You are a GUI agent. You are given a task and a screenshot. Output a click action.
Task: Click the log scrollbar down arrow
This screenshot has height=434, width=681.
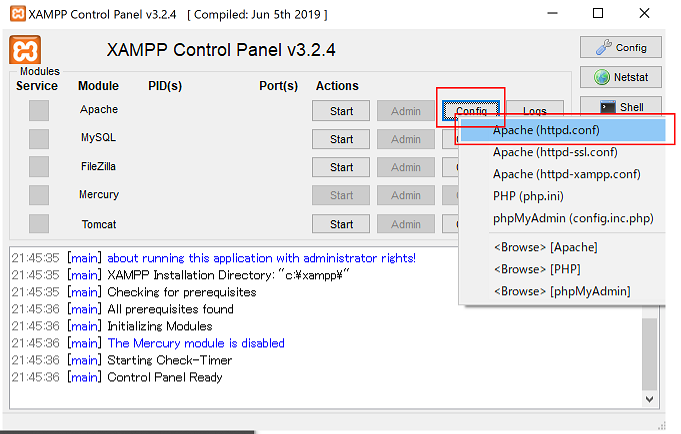point(650,399)
